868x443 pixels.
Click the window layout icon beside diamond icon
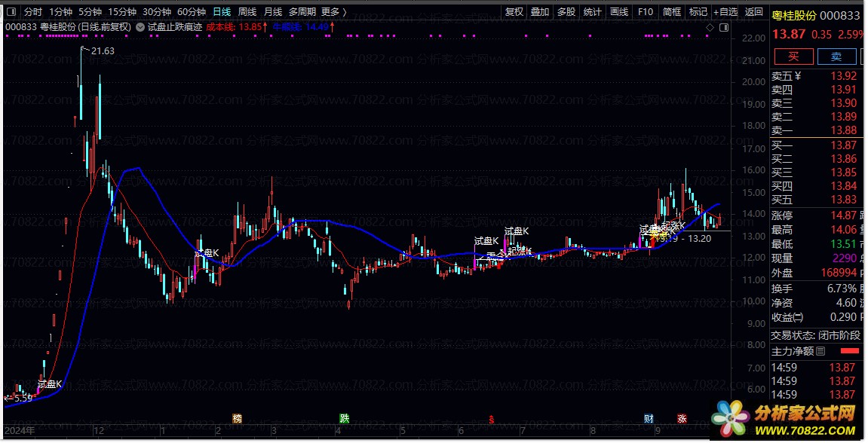click(x=723, y=27)
